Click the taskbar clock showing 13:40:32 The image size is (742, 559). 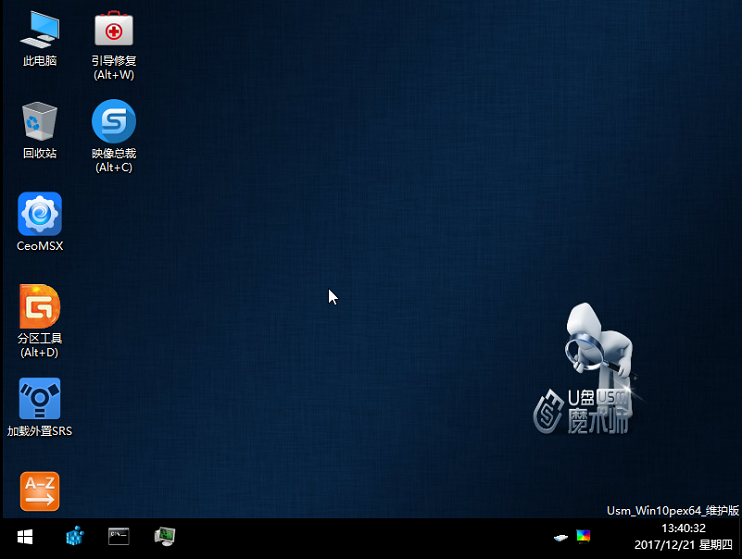coord(684,528)
